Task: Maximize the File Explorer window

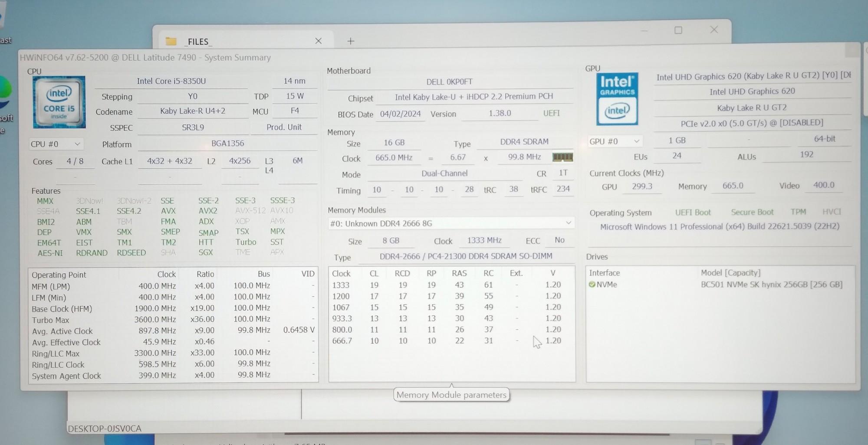Action: (x=678, y=30)
